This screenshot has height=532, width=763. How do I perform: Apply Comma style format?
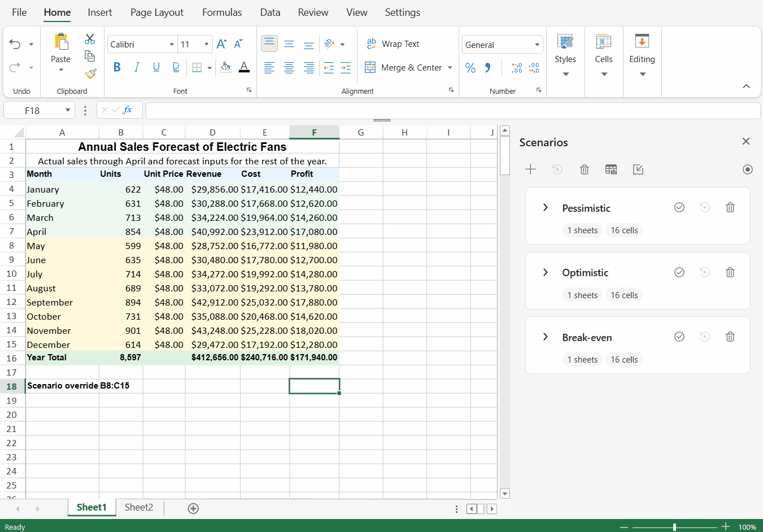tap(487, 68)
